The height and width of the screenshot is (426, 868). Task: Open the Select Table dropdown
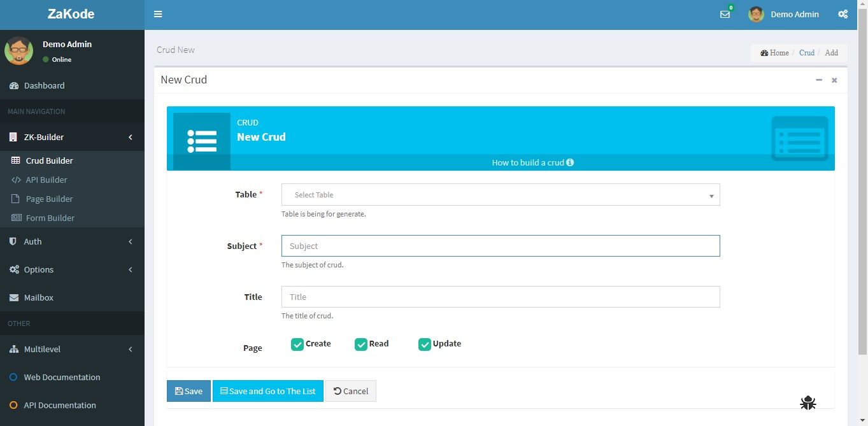click(500, 195)
